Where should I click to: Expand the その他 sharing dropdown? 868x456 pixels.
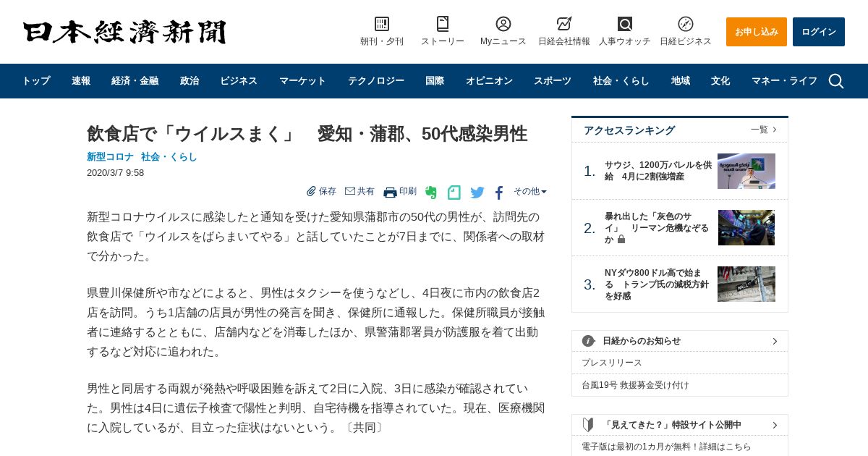(530, 191)
